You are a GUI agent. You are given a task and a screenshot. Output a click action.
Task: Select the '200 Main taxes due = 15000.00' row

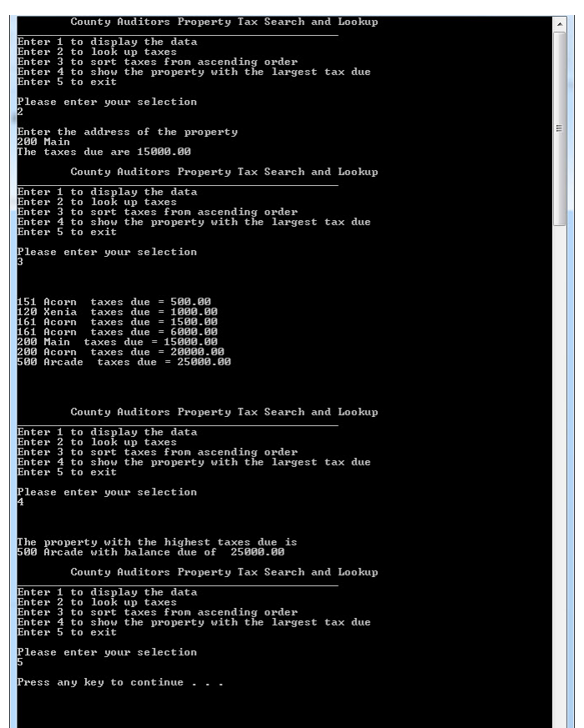[x=117, y=342]
